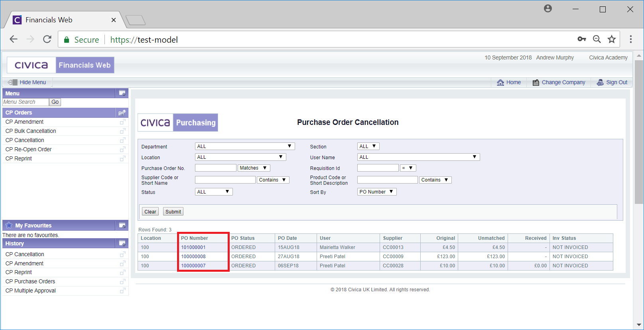Open the Matches operator dropdown
Image resolution: width=644 pixels, height=330 pixels.
point(254,168)
